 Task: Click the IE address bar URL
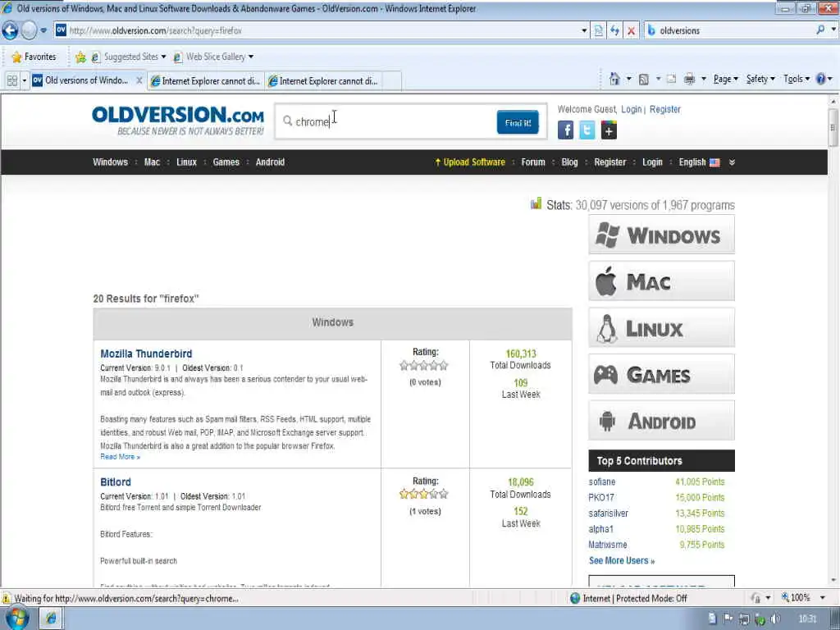click(316, 30)
